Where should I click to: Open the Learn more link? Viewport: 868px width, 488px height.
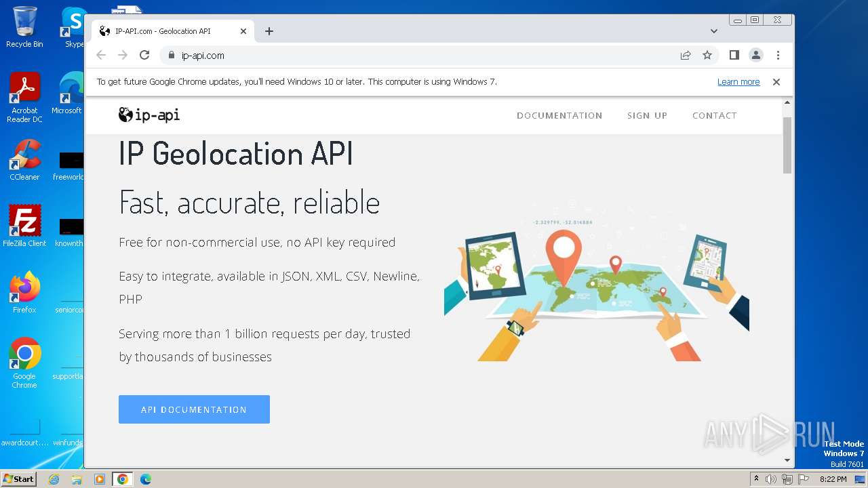pos(738,82)
